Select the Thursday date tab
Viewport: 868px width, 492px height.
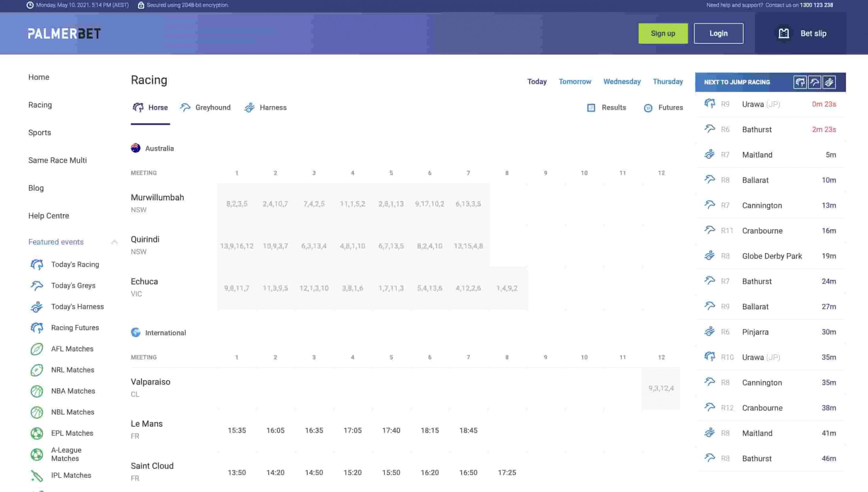point(668,82)
